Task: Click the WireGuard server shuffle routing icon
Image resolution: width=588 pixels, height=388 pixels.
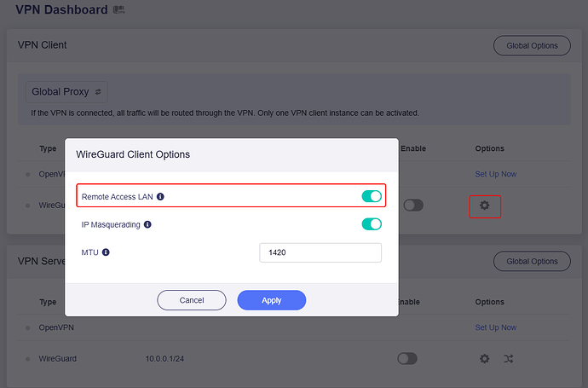Action: 509,359
